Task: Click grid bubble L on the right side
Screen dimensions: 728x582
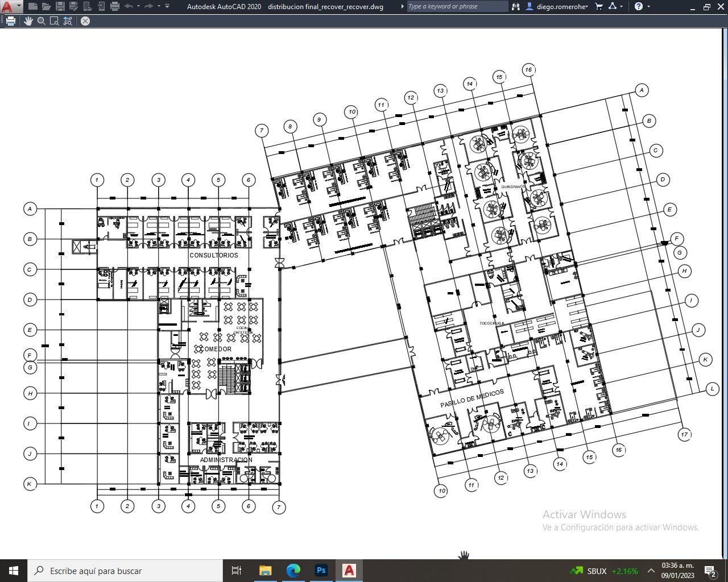Action: 712,389
